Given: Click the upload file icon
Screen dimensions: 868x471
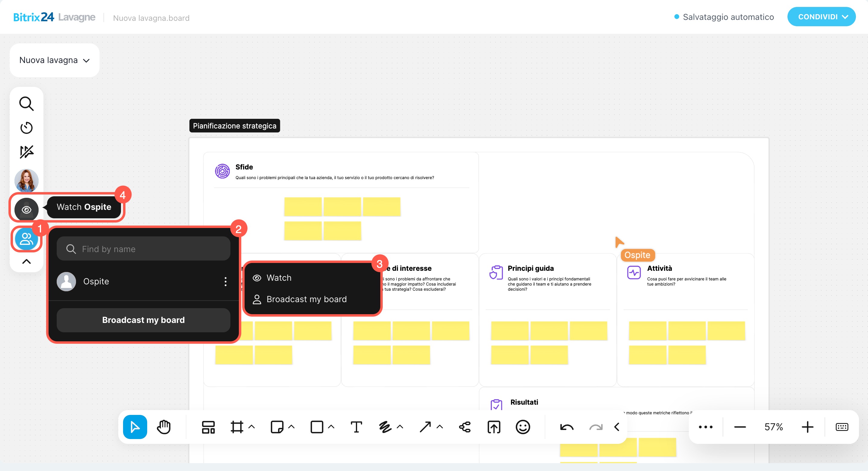Looking at the screenshot, I should click(494, 427).
